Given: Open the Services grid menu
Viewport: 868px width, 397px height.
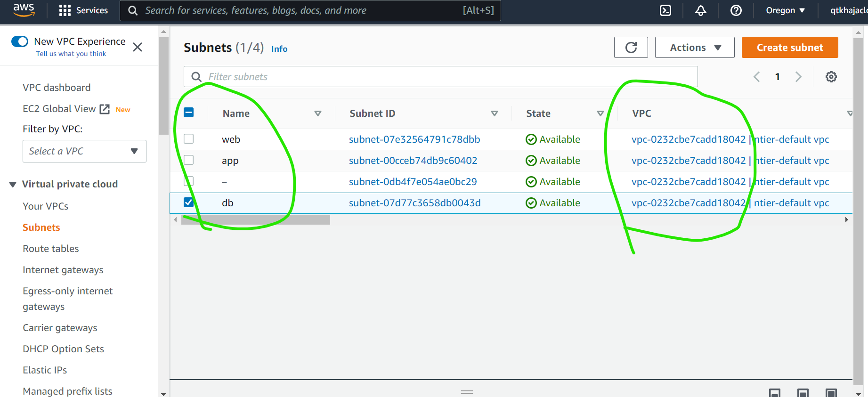Looking at the screenshot, I should [83, 10].
